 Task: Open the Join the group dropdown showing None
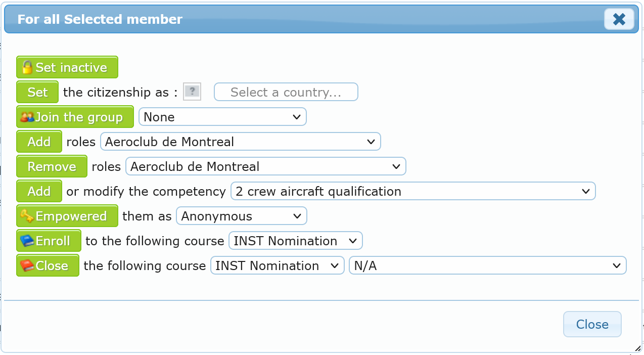(222, 117)
